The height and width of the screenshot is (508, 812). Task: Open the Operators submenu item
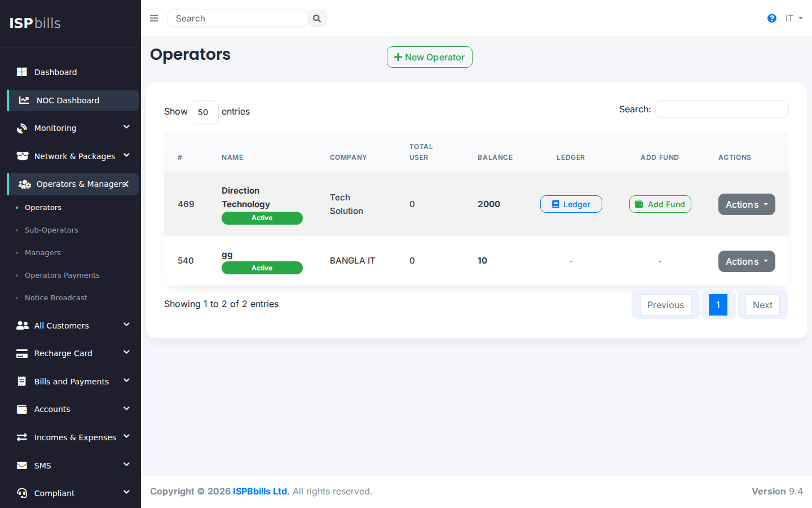43,207
